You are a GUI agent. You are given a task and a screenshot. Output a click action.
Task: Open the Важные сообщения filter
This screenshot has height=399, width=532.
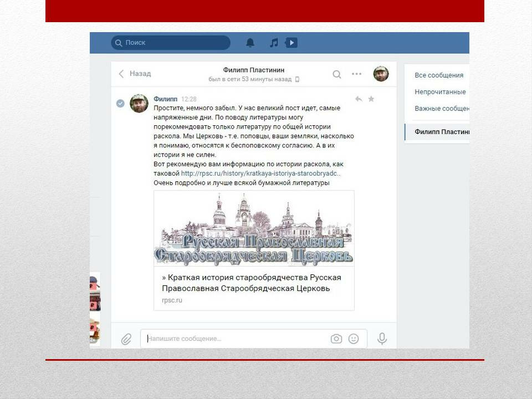(x=442, y=109)
